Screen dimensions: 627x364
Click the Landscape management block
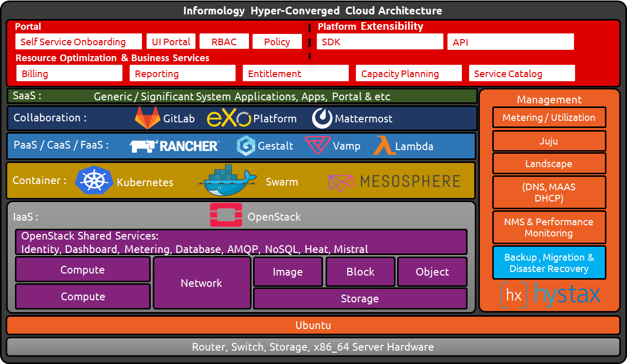click(549, 163)
